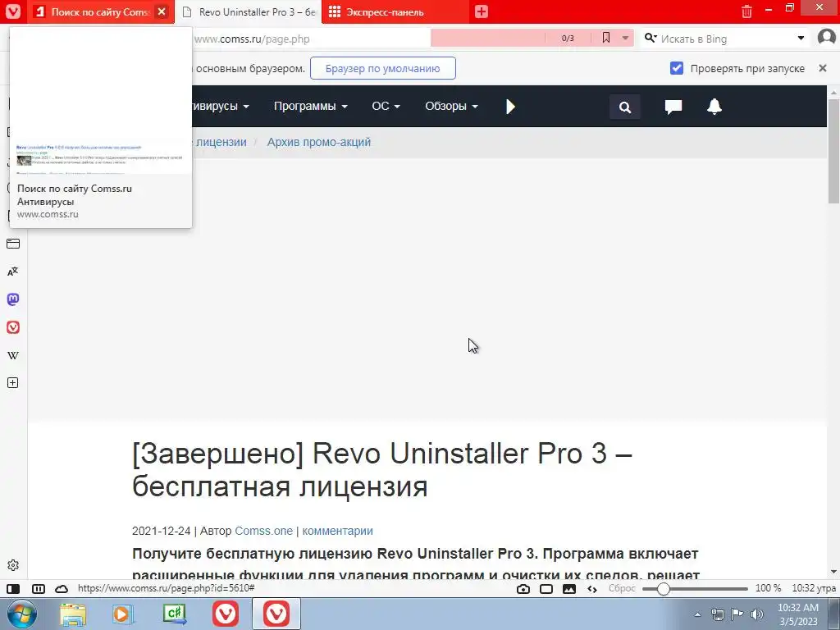
Task: Click the tile page icon in status bar
Action: point(546,589)
